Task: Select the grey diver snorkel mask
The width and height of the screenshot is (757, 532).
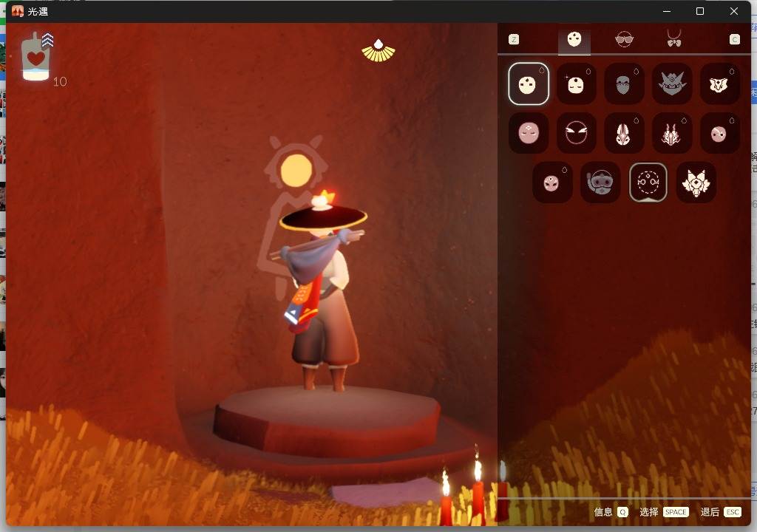Action: 600,183
